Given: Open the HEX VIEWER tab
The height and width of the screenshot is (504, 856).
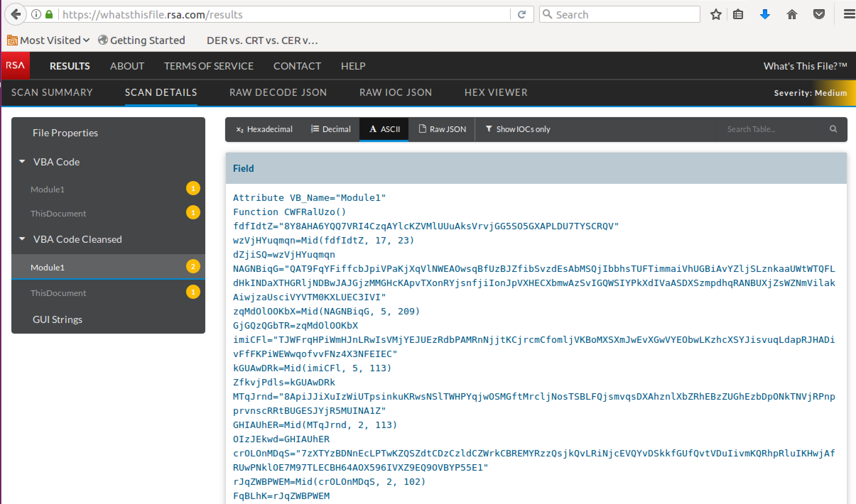Looking at the screenshot, I should (496, 93).
